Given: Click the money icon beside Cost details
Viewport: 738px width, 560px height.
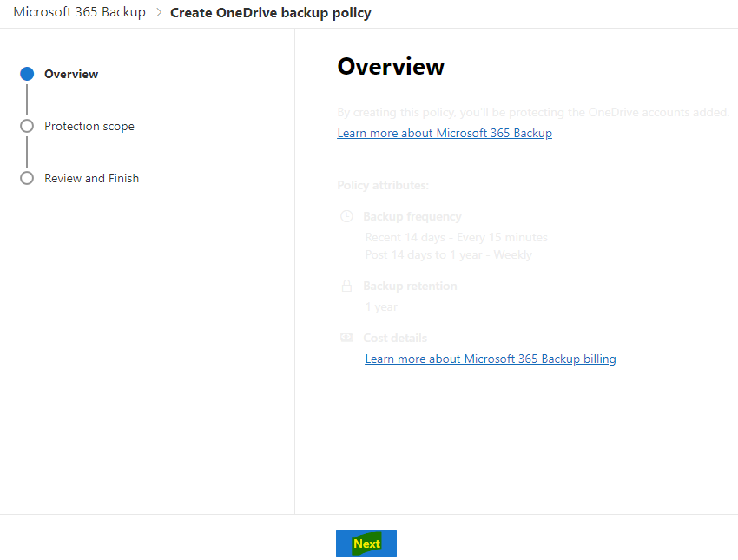Looking at the screenshot, I should pos(346,338).
